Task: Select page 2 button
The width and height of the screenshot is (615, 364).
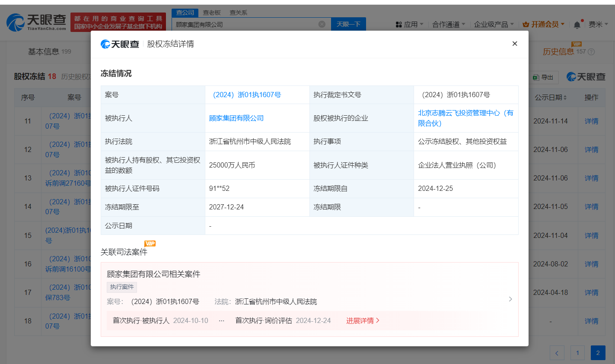Action: tap(598, 353)
